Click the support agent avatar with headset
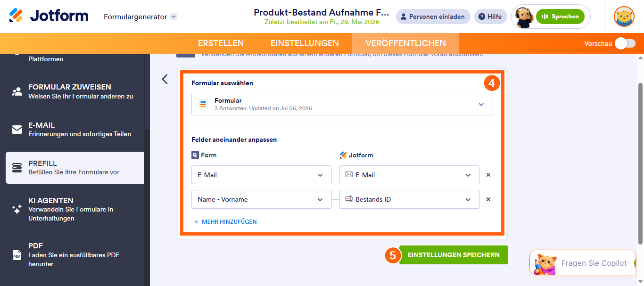 coord(523,17)
